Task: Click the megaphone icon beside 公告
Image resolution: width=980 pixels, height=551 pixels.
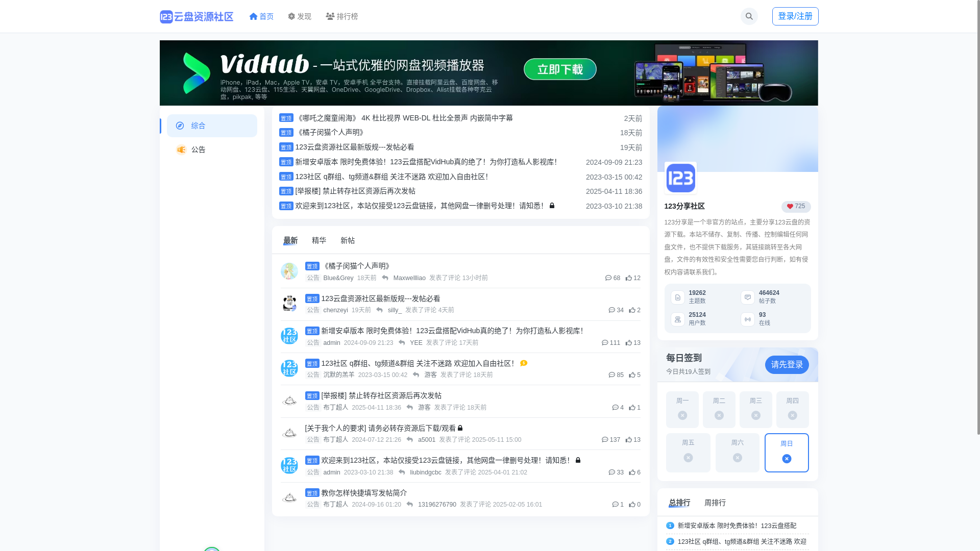Action: [x=181, y=149]
